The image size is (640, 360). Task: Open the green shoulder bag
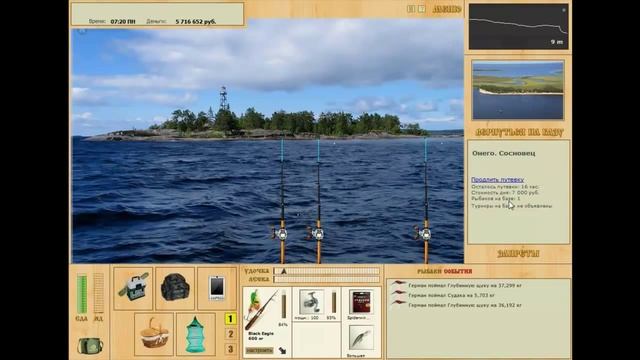click(x=90, y=346)
